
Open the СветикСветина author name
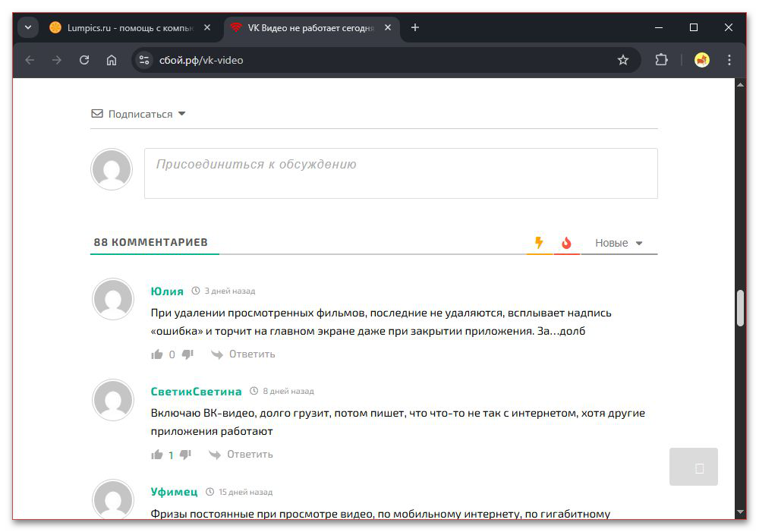click(x=196, y=392)
